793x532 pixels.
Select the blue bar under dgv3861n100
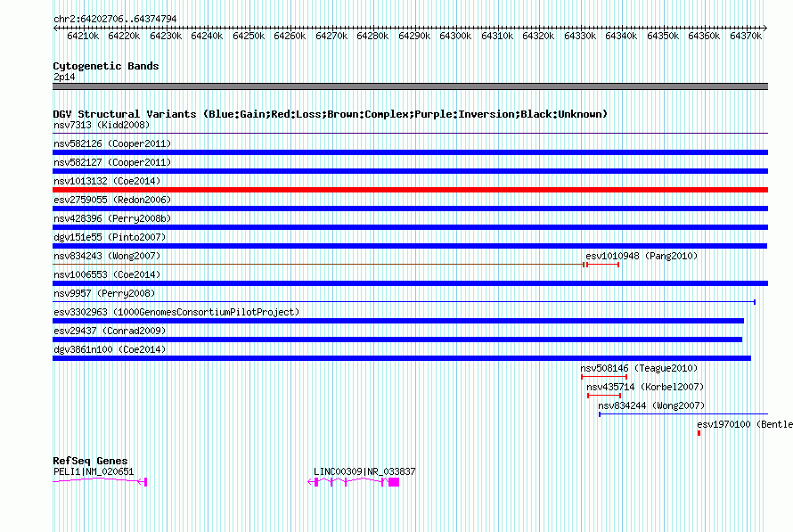(402, 358)
